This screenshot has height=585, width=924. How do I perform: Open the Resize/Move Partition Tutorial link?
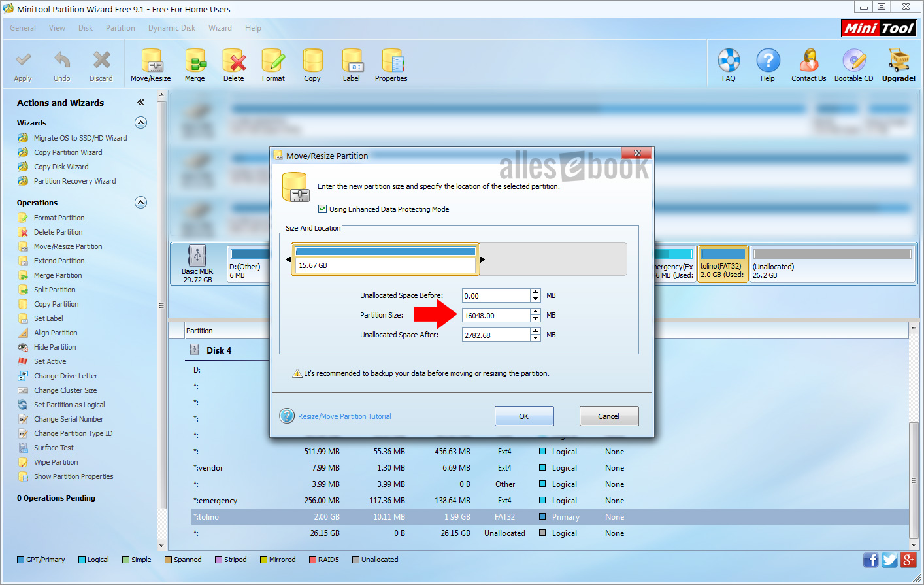coord(345,416)
